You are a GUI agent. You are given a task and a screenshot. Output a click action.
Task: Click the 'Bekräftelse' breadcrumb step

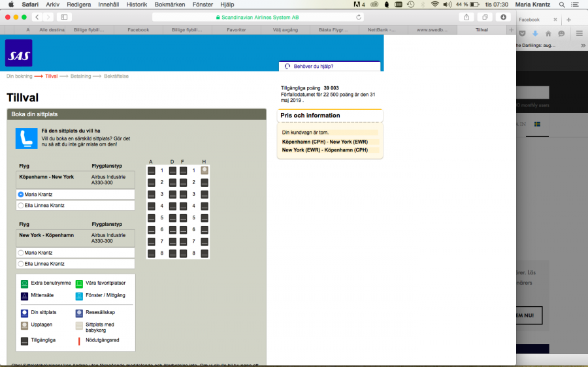(116, 76)
